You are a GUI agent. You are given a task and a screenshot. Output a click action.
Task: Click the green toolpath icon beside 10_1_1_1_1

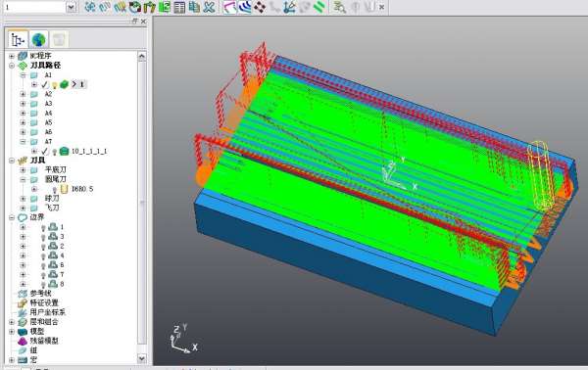pyautogui.click(x=64, y=152)
